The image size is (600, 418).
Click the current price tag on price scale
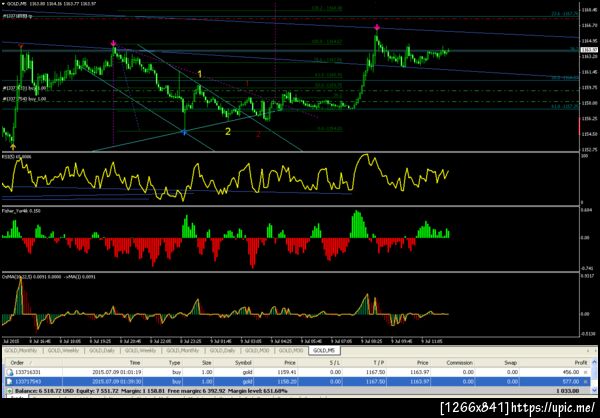pyautogui.click(x=590, y=50)
